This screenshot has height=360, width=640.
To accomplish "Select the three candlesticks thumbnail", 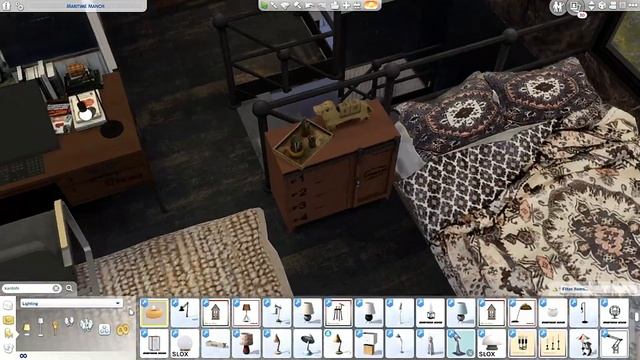I will coord(553,344).
